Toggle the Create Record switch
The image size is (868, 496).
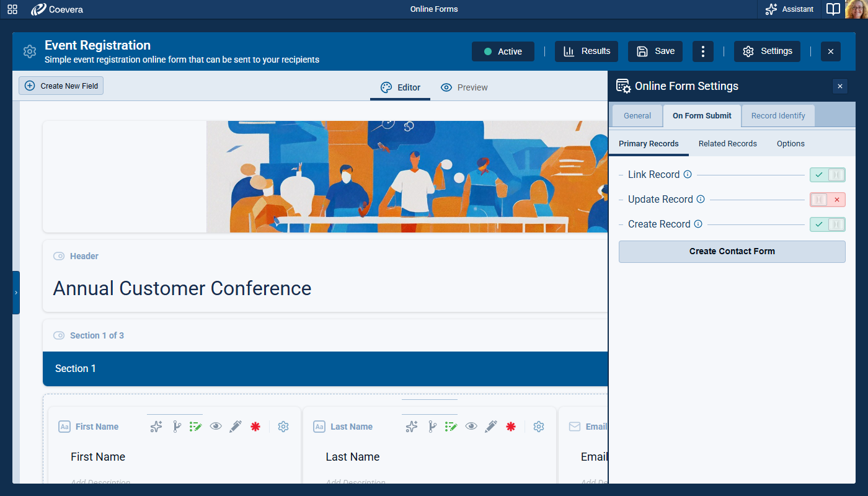[827, 224]
